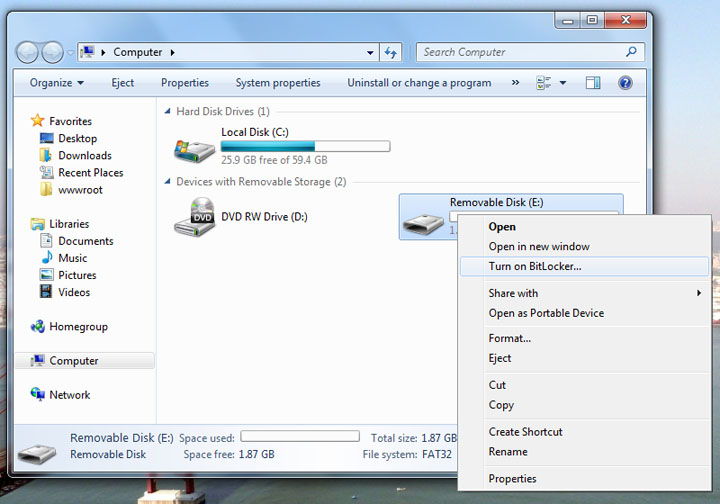Click the Computer icon in sidebar
The image size is (720, 504).
click(x=38, y=361)
